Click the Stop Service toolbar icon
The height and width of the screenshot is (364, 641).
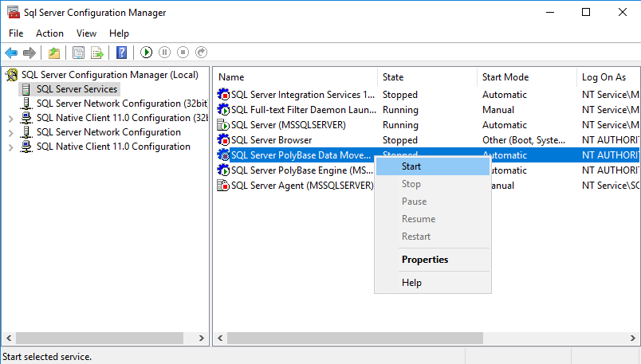point(183,53)
